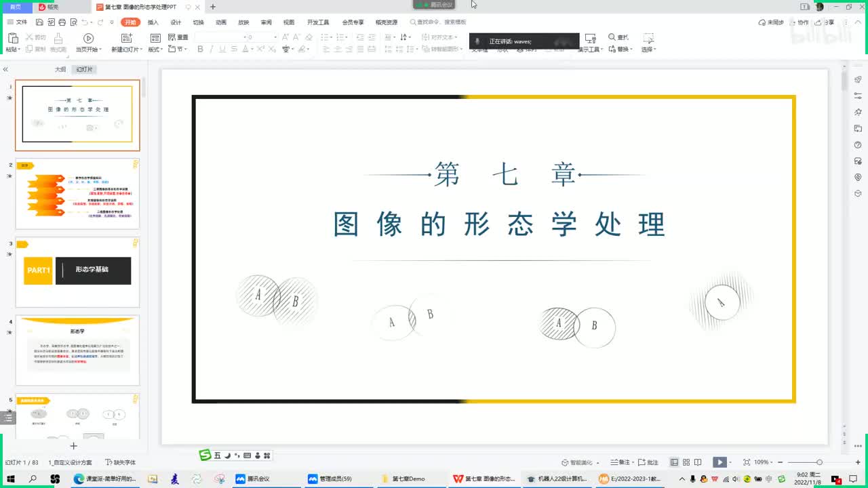Click the Italic formatting button
The height and width of the screenshot is (488, 868).
[212, 49]
